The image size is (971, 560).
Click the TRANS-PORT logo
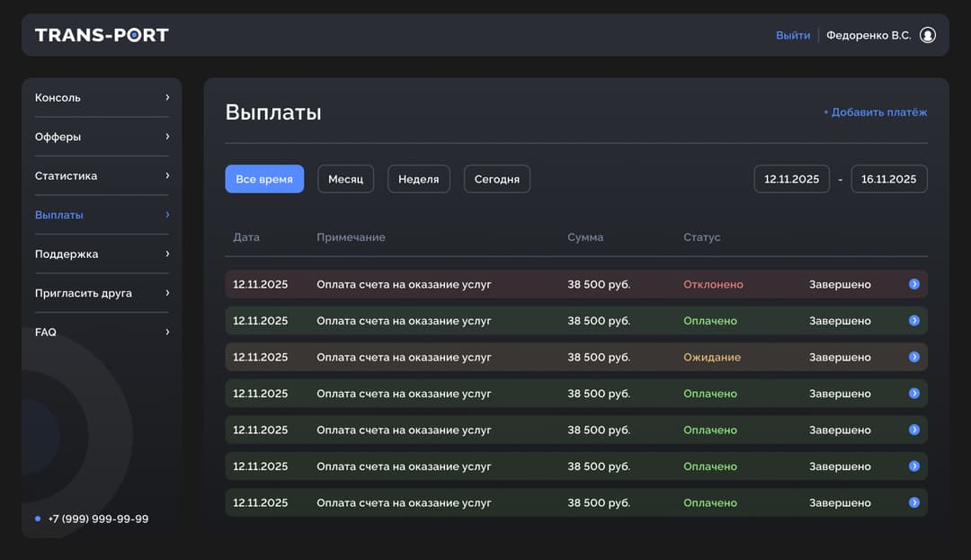pyautogui.click(x=102, y=35)
